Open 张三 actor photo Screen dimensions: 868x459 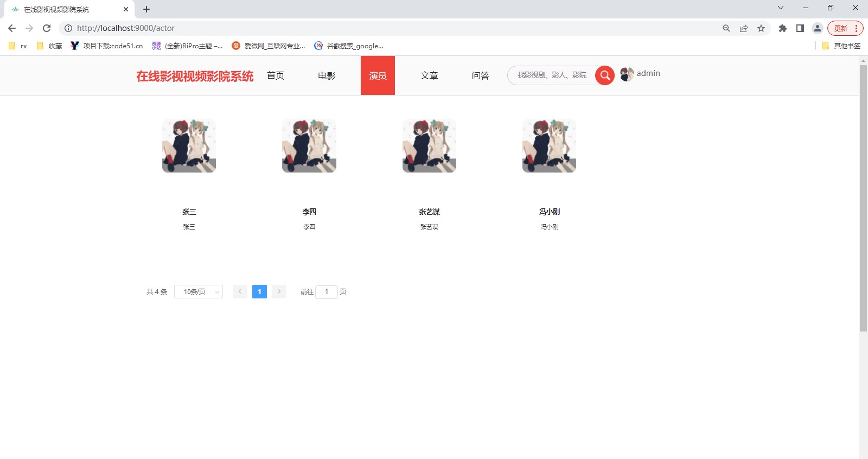tap(189, 145)
